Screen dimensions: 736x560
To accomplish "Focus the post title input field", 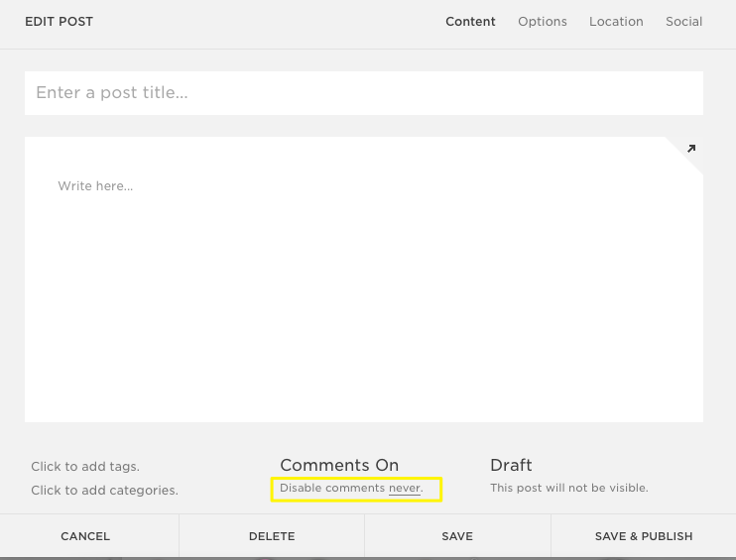I will [x=363, y=93].
